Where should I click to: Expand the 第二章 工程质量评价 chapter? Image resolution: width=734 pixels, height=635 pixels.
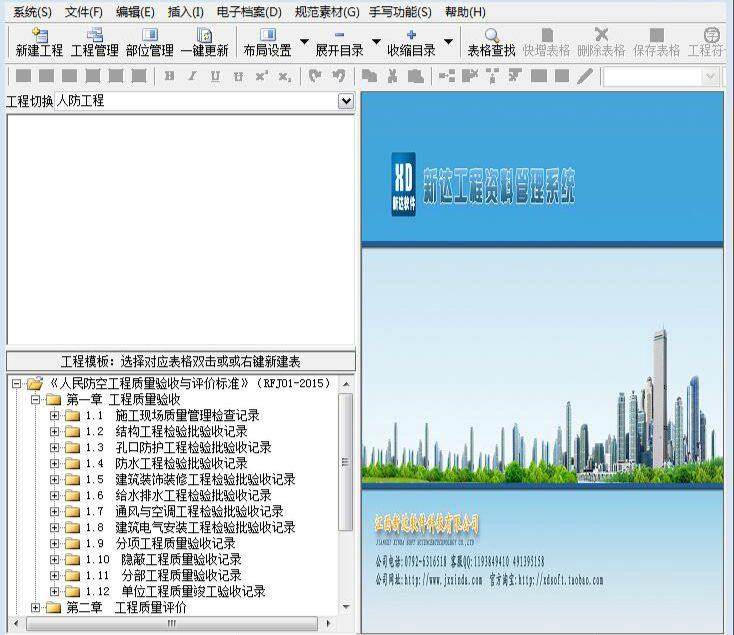(x=37, y=608)
